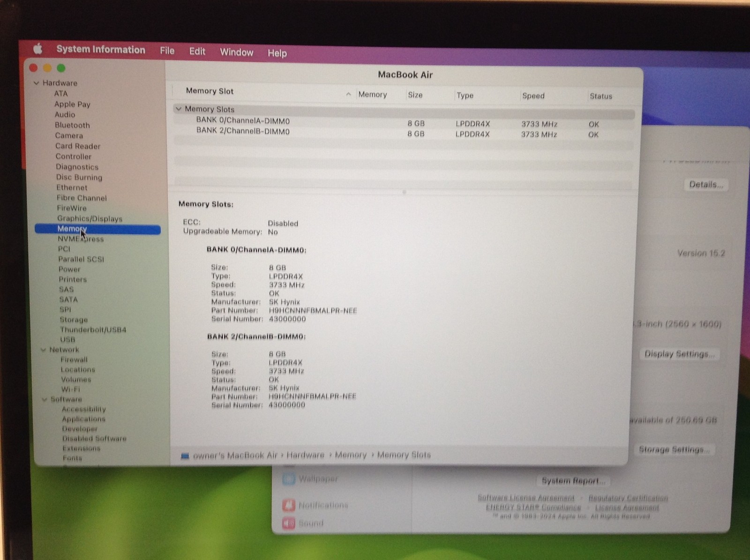Select Ethernet in the sidebar
Viewport: 750px width, 560px height.
click(72, 187)
